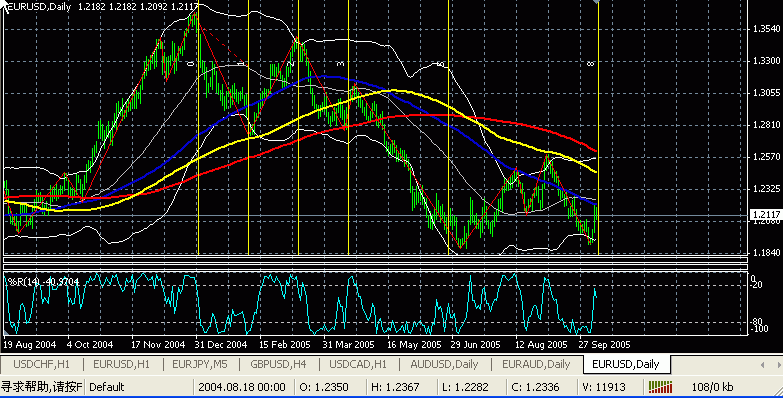Switch to the EURAUD,Daily chart tab
The image size is (783, 398).
[536, 365]
